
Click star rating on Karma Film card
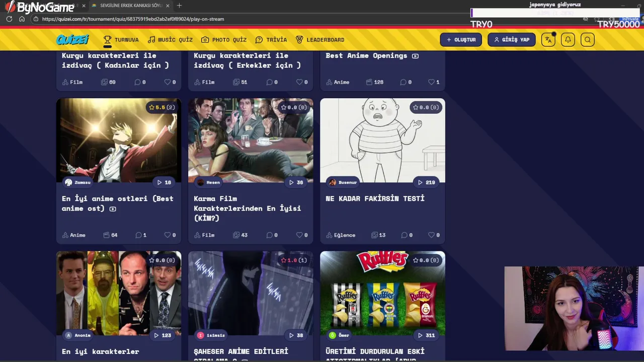[293, 107]
